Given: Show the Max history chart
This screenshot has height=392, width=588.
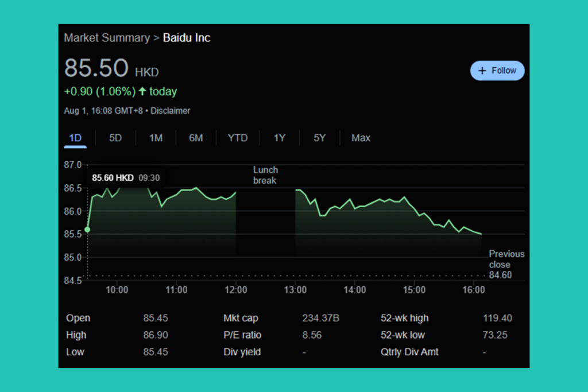Looking at the screenshot, I should pyautogui.click(x=361, y=138).
